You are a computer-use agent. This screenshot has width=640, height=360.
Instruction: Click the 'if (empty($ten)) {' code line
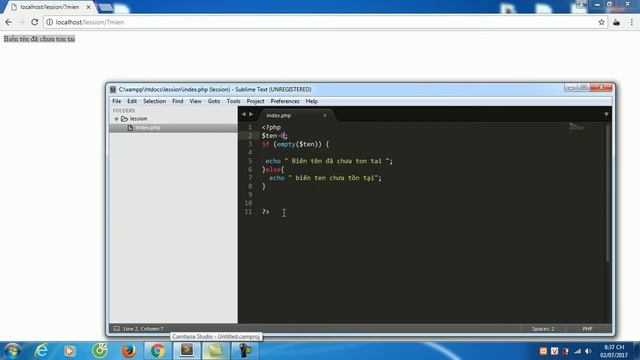[295, 144]
